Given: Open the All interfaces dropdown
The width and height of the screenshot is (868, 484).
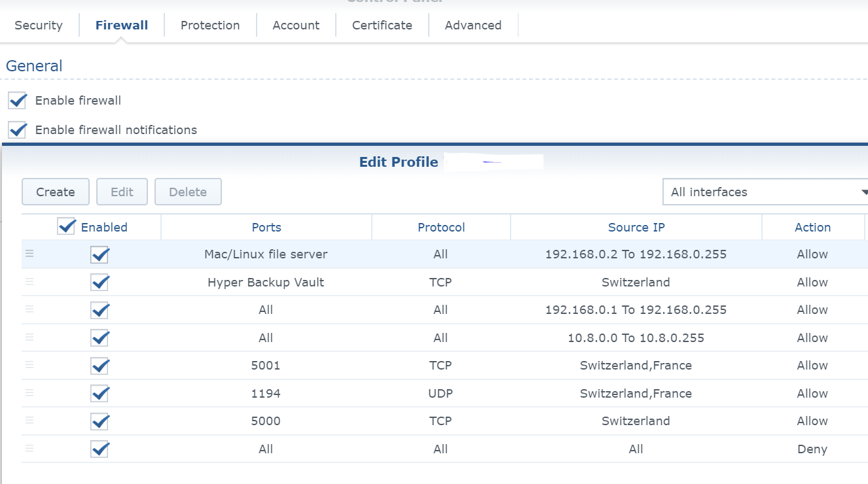Looking at the screenshot, I should (765, 192).
